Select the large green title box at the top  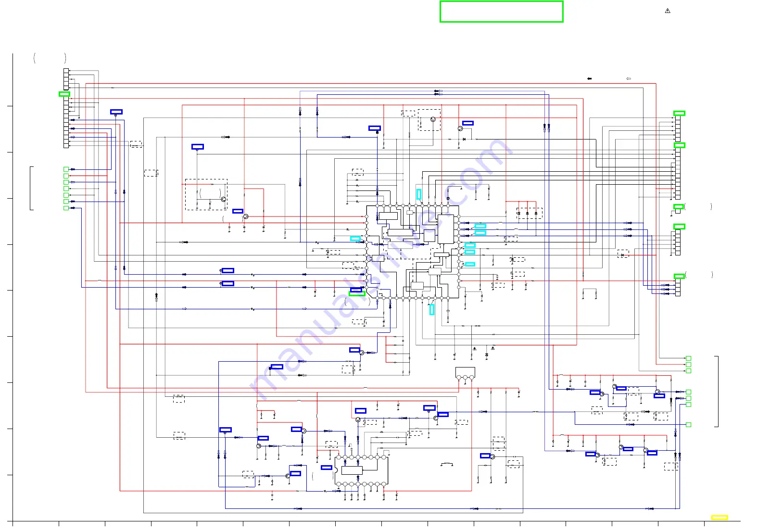click(501, 12)
